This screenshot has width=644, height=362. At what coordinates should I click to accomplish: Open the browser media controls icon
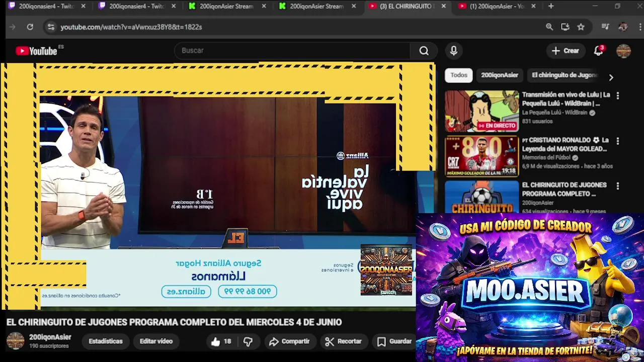point(605,27)
